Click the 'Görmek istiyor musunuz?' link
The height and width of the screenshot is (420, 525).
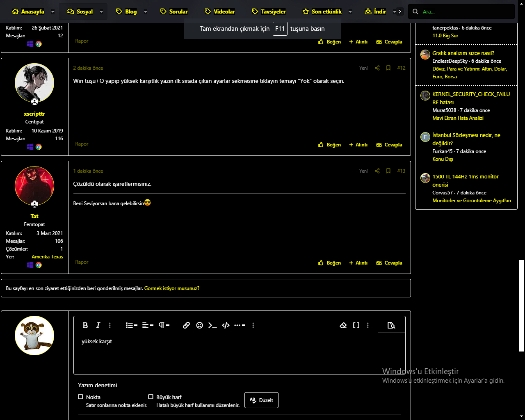[x=172, y=288]
